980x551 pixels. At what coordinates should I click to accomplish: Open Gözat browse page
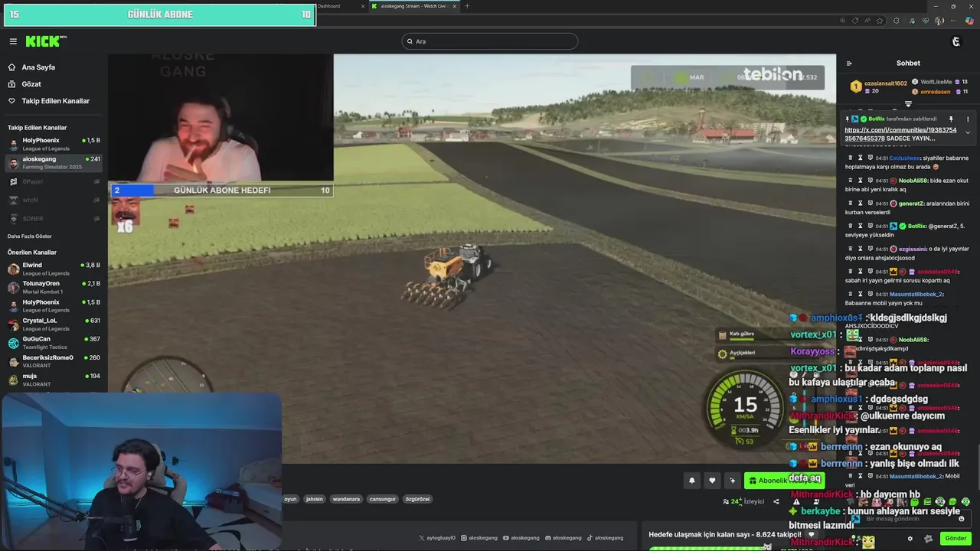pos(31,84)
